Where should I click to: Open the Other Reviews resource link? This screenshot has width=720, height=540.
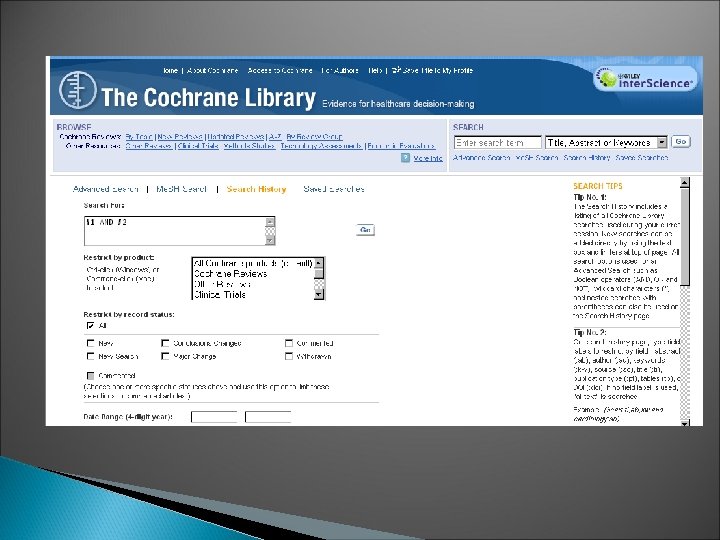coord(149,146)
